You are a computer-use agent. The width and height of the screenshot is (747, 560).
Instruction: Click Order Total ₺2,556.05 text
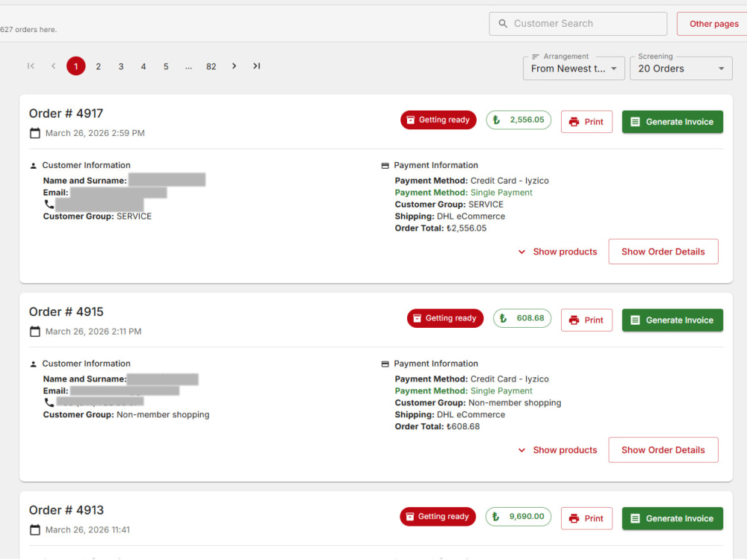pos(441,228)
